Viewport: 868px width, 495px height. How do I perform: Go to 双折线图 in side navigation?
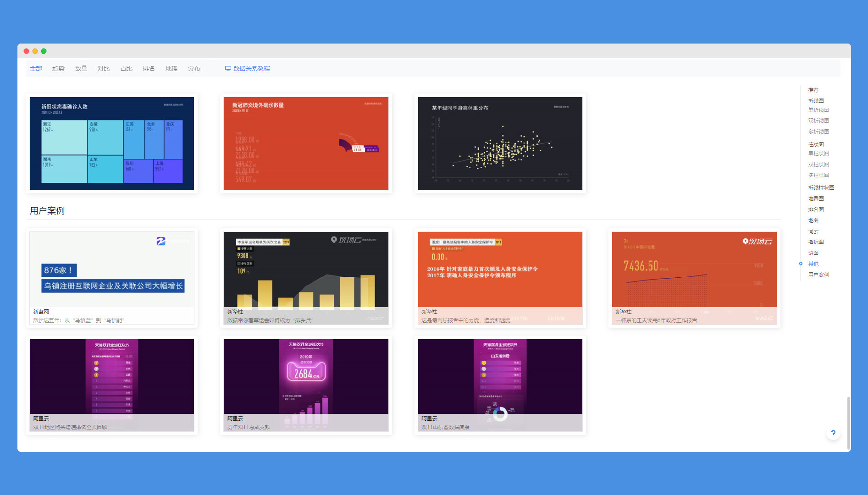click(x=818, y=121)
